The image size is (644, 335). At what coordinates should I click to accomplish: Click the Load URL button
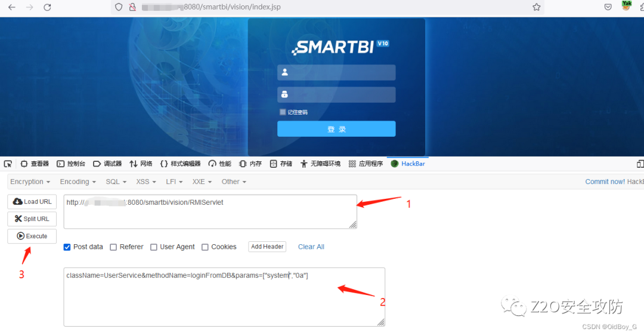coord(32,202)
